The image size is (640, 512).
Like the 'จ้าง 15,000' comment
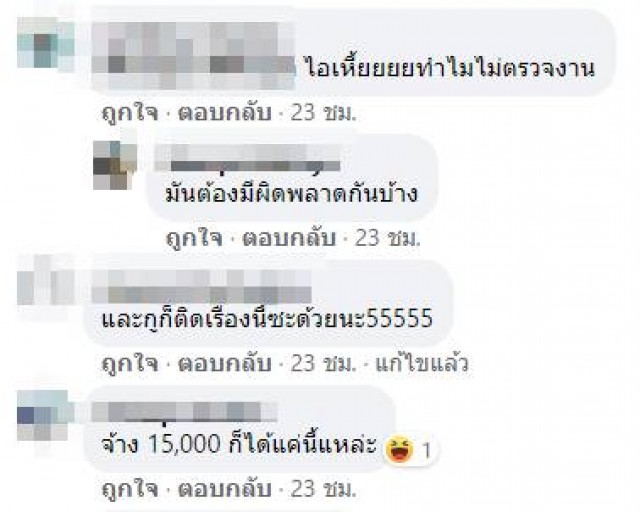pos(130,488)
